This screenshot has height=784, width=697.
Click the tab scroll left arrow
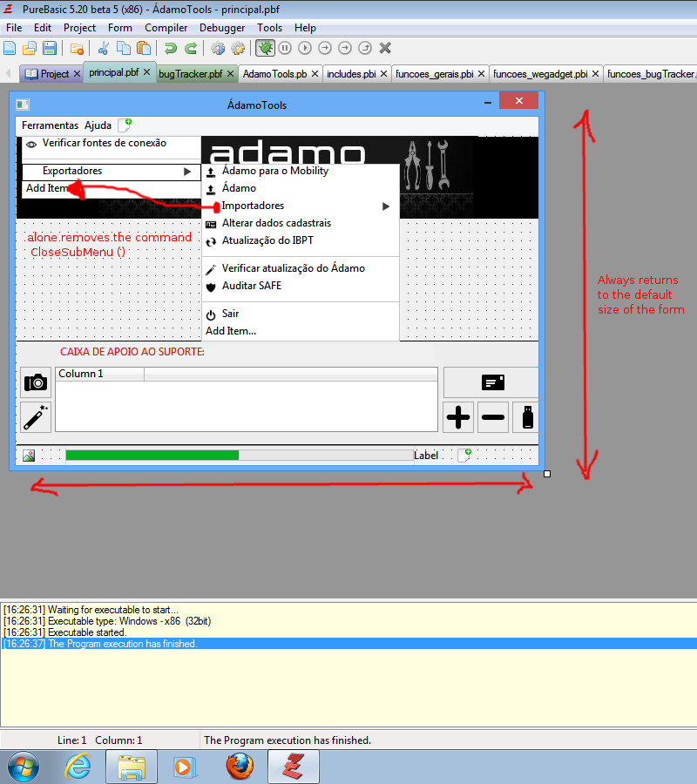coord(8,73)
